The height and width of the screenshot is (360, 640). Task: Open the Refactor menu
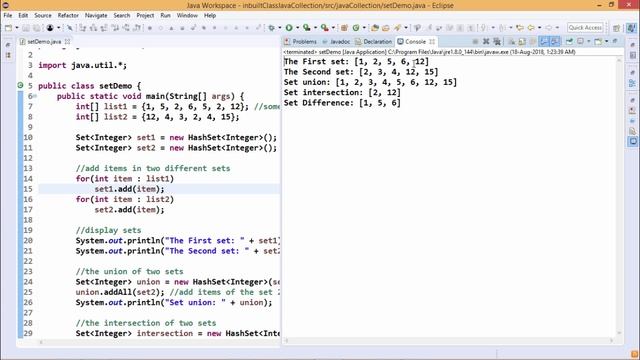coord(68,16)
